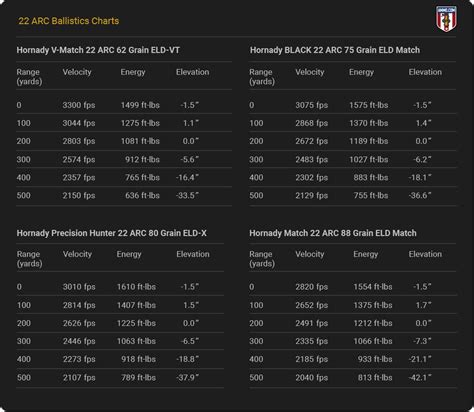Click Hornady V-Match 62 Grain ELD-VT heading
474x412 pixels.
pos(98,50)
